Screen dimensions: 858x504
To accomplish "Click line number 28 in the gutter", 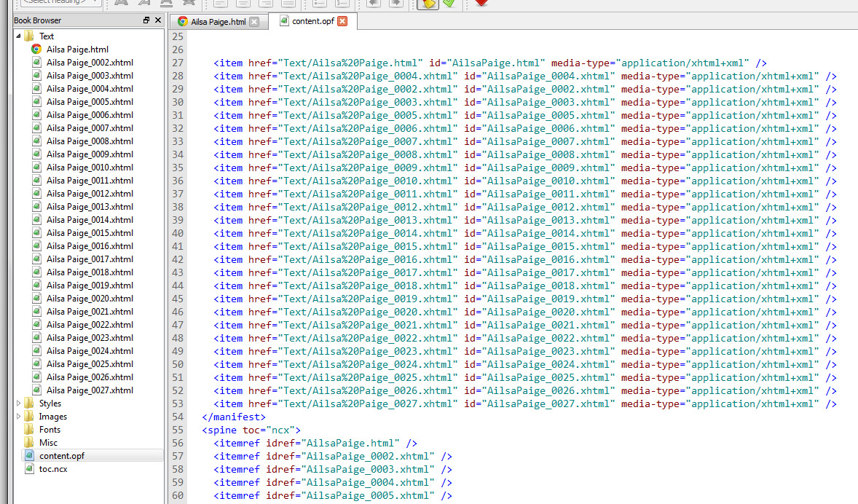I will coord(178,76).
